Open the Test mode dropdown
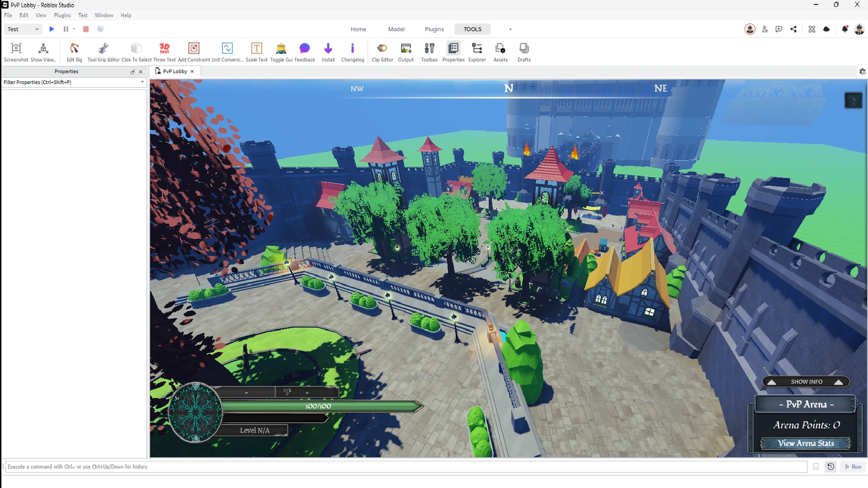Viewport: 868px width, 488px height. tap(23, 29)
